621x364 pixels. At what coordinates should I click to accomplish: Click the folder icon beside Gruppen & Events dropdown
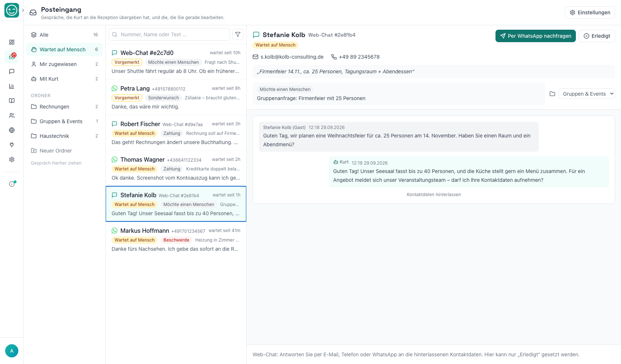coord(552,94)
